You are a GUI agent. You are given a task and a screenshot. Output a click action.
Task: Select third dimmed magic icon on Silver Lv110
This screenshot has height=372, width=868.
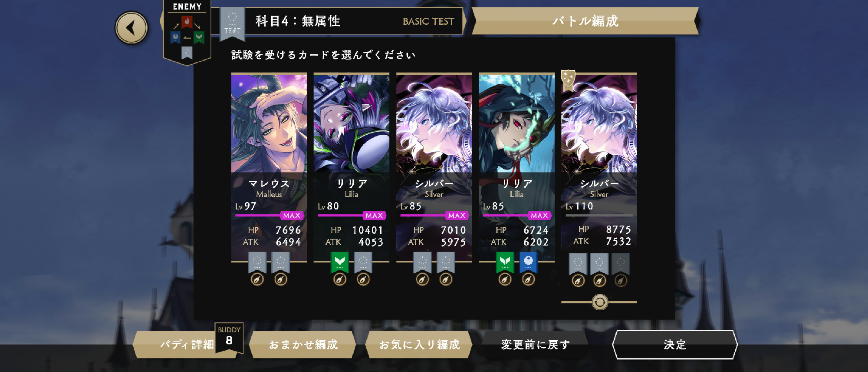tap(621, 281)
